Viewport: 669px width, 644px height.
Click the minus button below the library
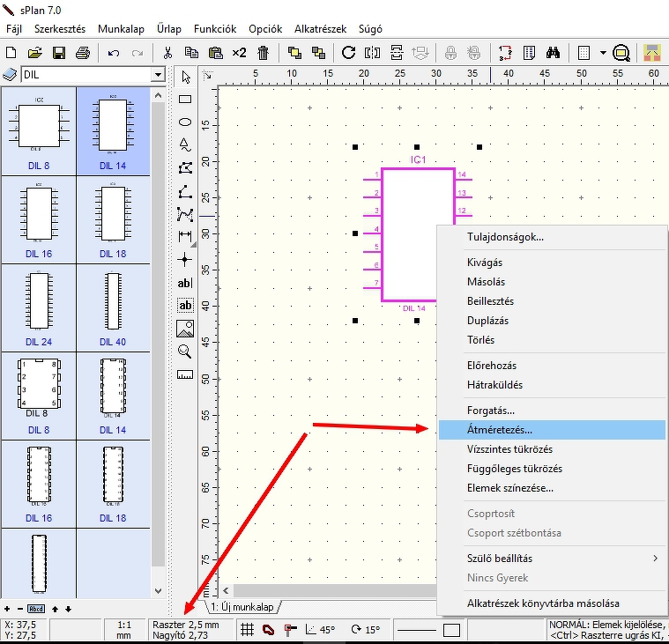(19, 609)
